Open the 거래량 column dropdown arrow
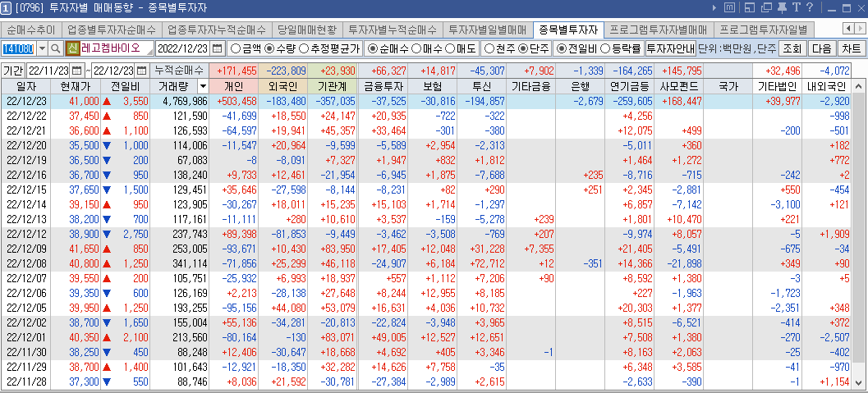Viewport: 868px width, 393px height. 203,85
